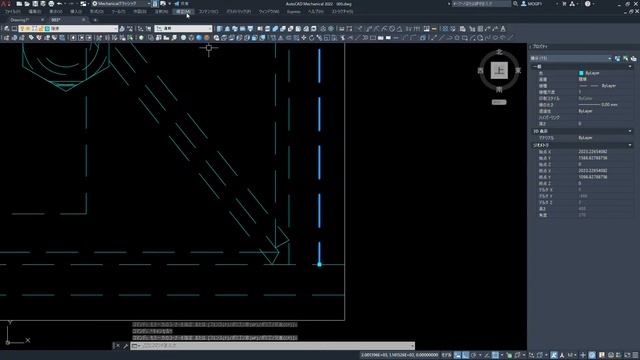Toggle Grid display in status bar
The width and height of the screenshot is (640, 360).
[x=458, y=355]
